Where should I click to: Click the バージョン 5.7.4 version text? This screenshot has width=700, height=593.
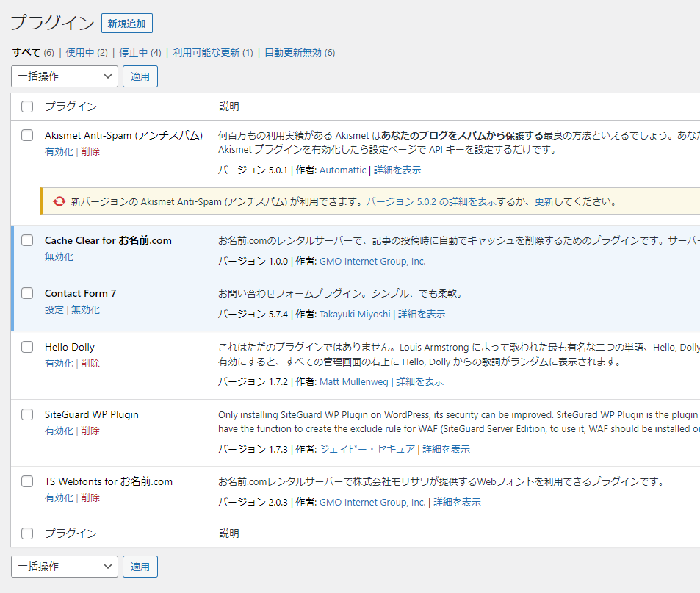253,315
